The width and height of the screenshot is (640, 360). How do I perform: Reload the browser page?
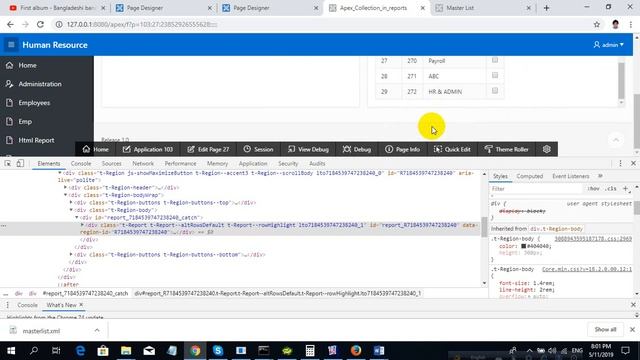coord(40,24)
